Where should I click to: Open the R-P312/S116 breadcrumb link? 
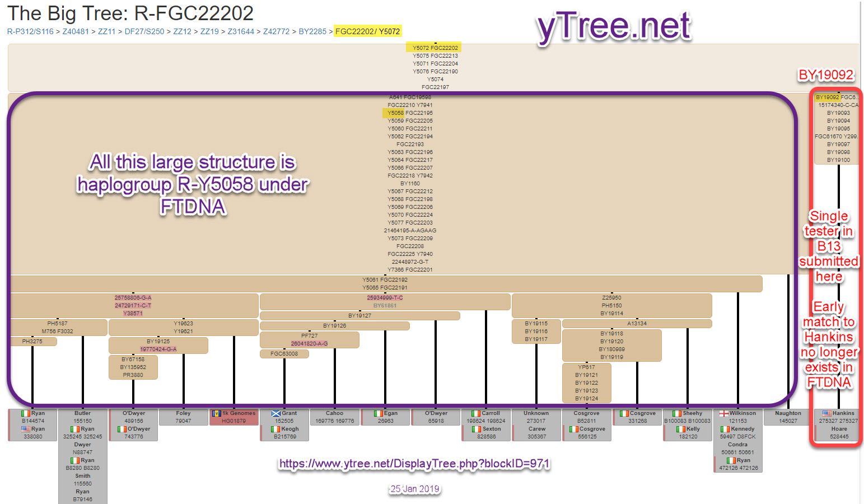30,31
